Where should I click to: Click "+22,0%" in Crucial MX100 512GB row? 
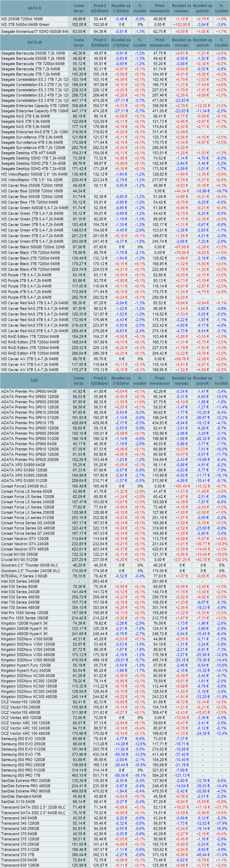pos(221,560)
